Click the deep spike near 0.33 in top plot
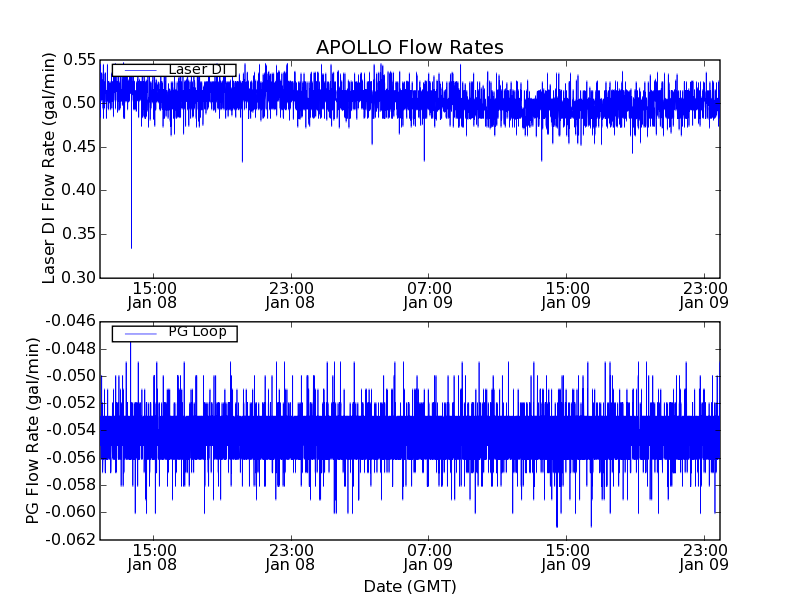Image resolution: width=800 pixels, height=600 pixels. [x=131, y=246]
